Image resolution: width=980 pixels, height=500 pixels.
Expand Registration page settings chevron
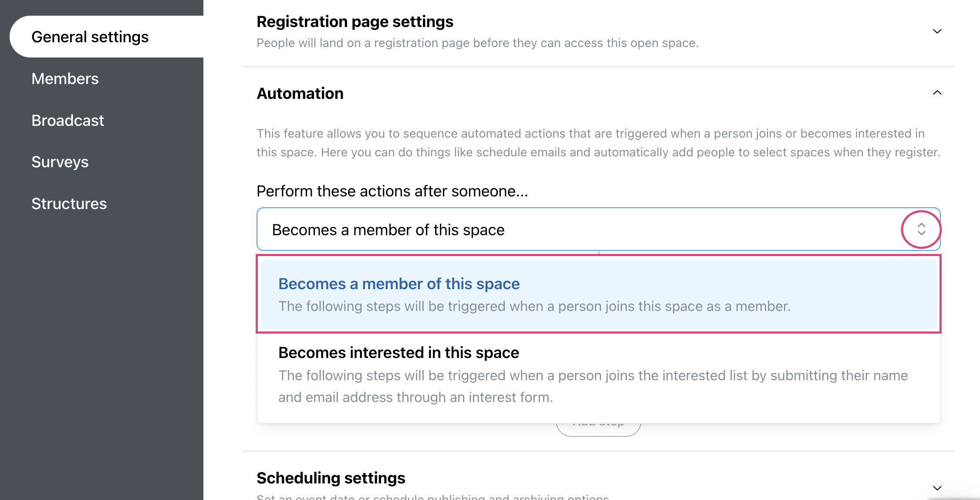point(937,31)
